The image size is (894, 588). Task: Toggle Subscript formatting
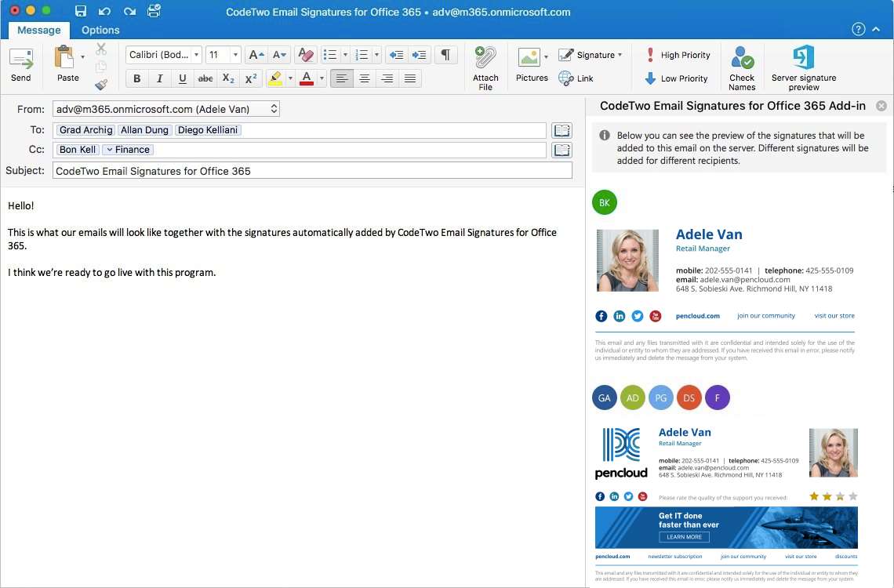228,78
